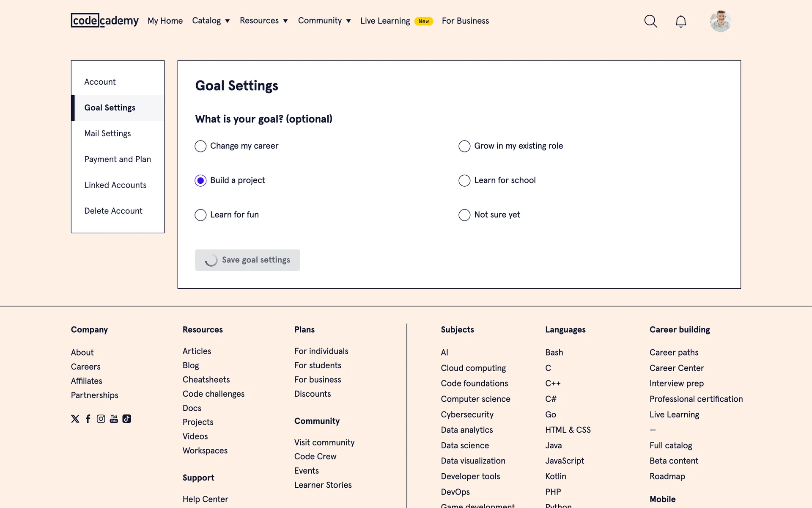Open notifications bell icon
This screenshot has height=508, width=812.
coord(680,21)
